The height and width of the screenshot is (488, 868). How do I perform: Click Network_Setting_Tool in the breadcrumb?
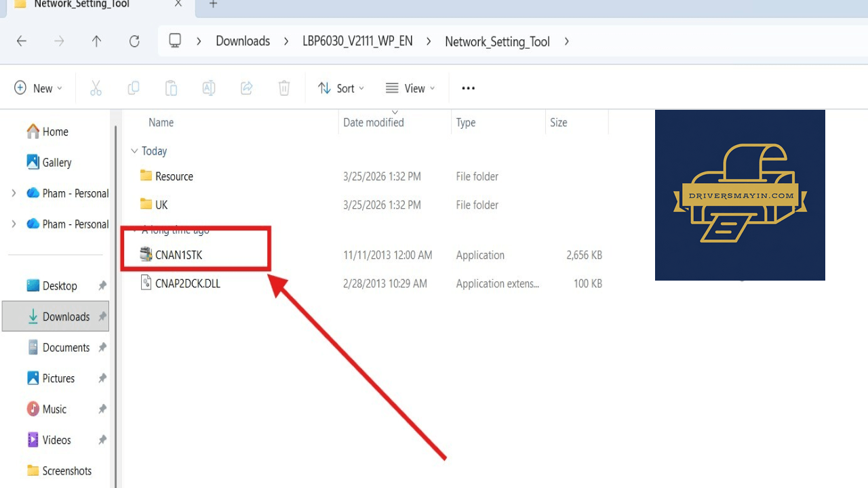pyautogui.click(x=497, y=41)
